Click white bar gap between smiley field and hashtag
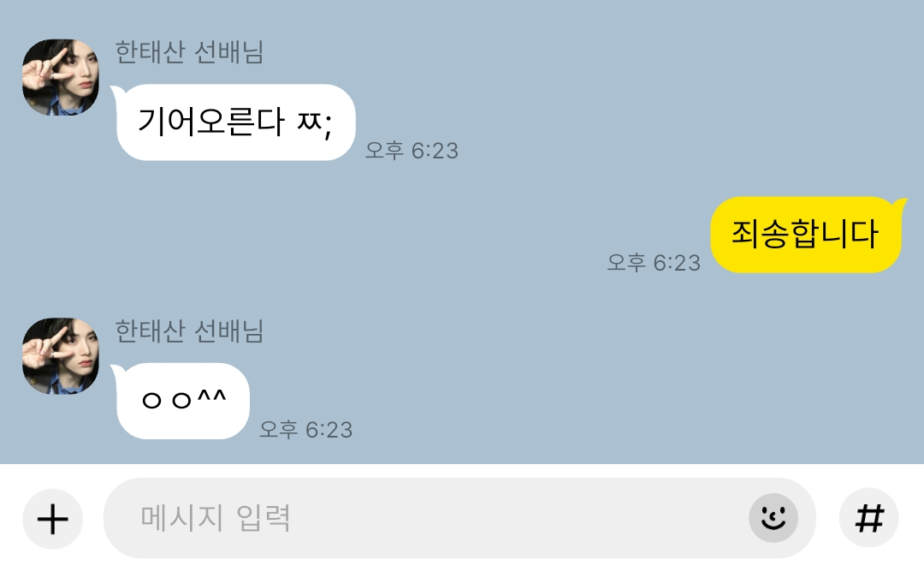 (x=827, y=518)
